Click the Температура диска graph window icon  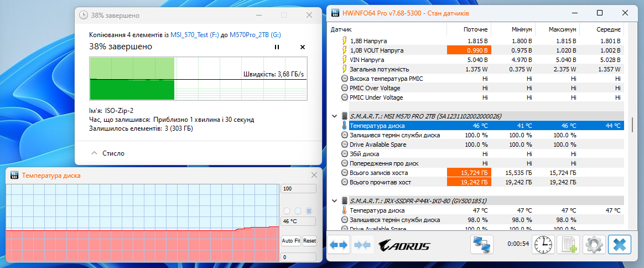14,175
